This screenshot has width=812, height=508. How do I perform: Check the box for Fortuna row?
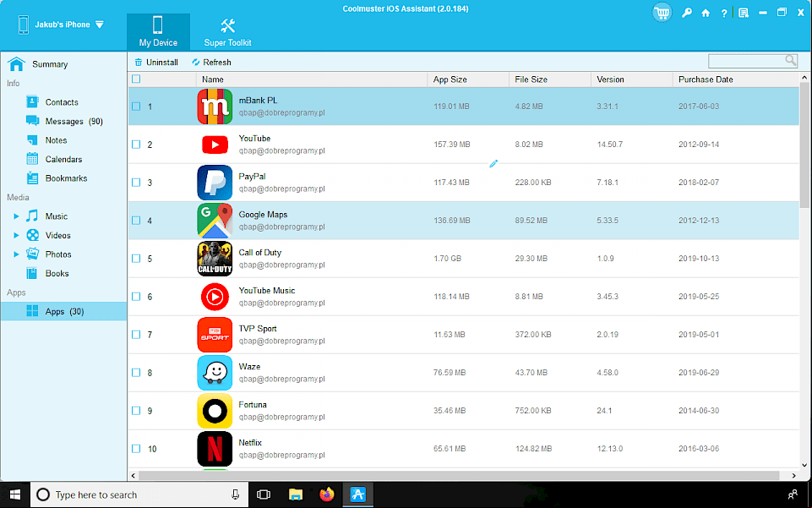click(x=136, y=411)
